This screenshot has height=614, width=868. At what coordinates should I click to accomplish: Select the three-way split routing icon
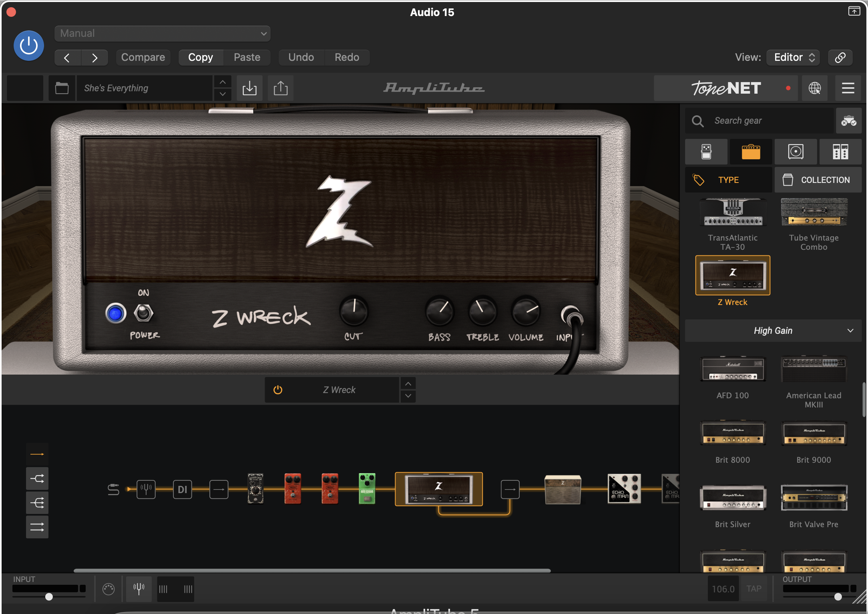pos(37,503)
